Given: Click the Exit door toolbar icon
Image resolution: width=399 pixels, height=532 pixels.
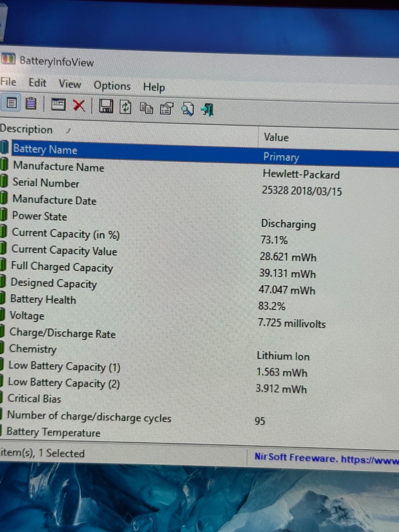Looking at the screenshot, I should point(207,110).
